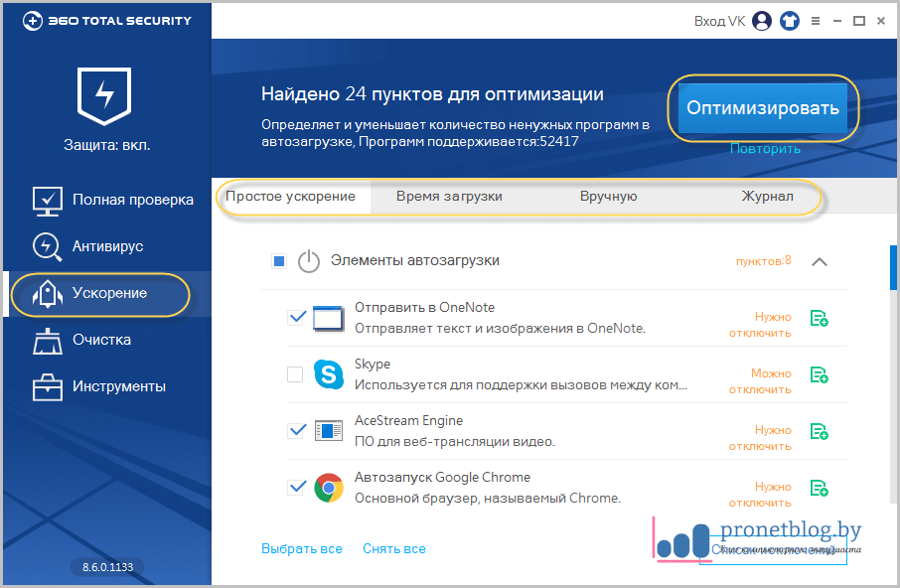Enable the Skype checkbox
Viewport: 900px width, 588px height.
(x=296, y=373)
